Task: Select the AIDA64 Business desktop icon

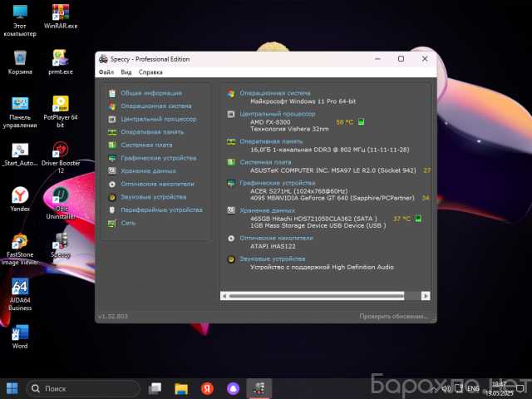Action: (x=20, y=294)
